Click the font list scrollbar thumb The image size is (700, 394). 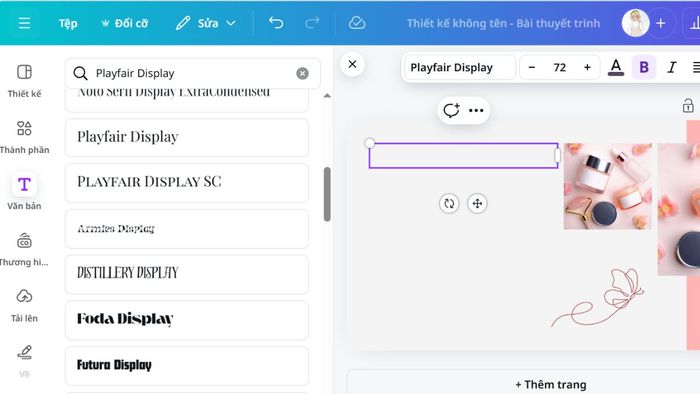click(x=327, y=194)
